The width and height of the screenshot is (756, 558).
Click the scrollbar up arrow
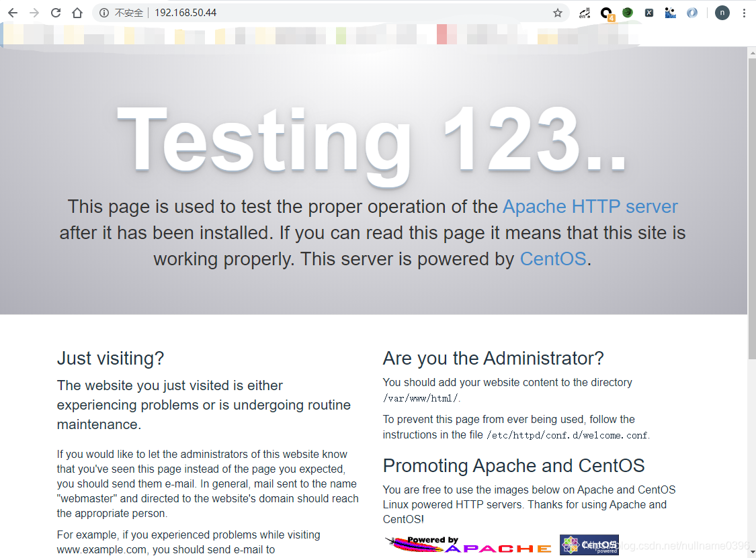point(752,52)
